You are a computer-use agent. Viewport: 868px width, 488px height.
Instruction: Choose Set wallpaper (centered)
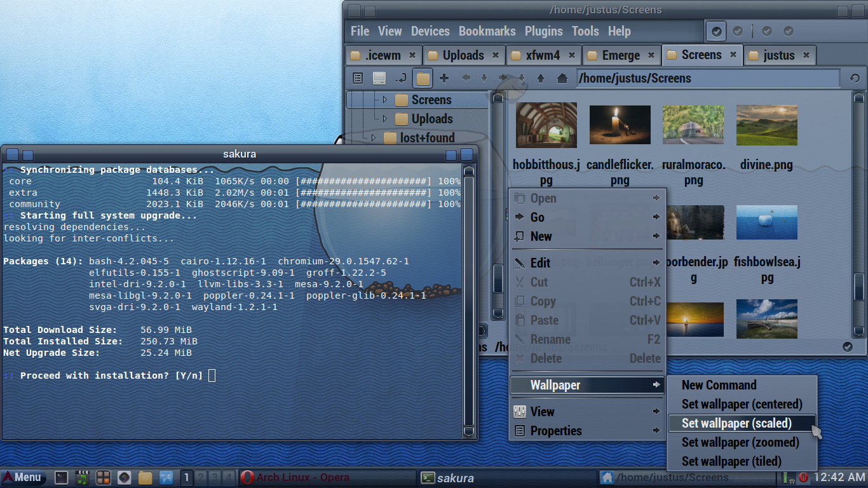click(x=742, y=404)
